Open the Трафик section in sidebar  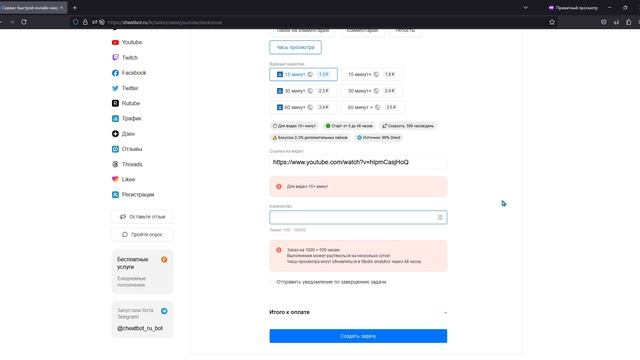point(127,118)
